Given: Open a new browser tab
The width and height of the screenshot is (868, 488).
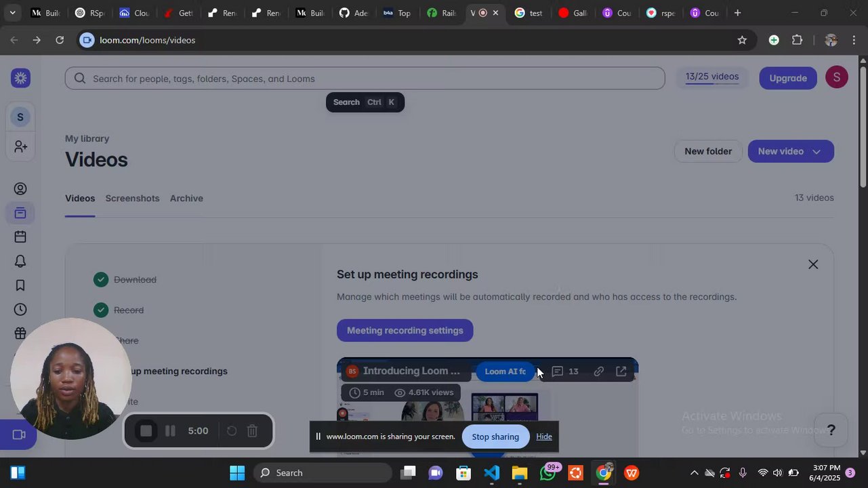Looking at the screenshot, I should pos(737,13).
